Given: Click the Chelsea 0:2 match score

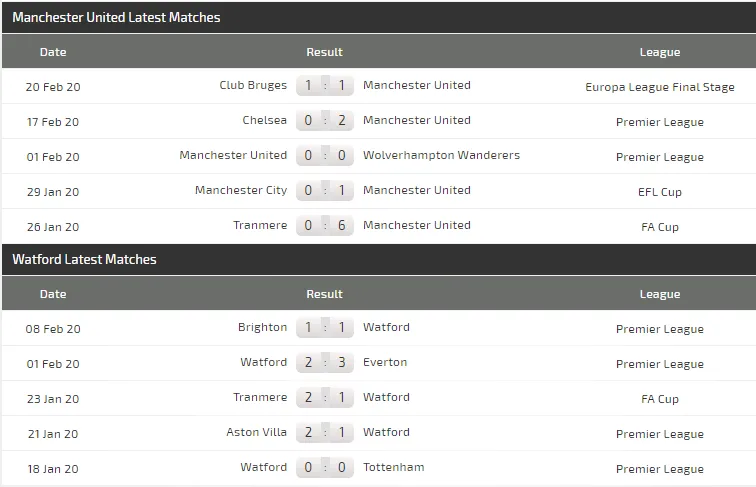Looking at the screenshot, I should pos(325,121).
